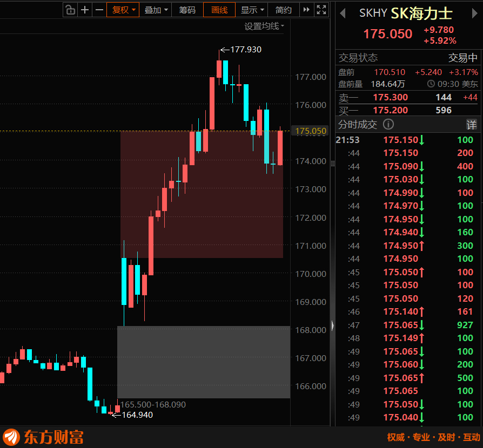
Task: Click the splitter handle between chart and panel
Action: tap(333, 164)
